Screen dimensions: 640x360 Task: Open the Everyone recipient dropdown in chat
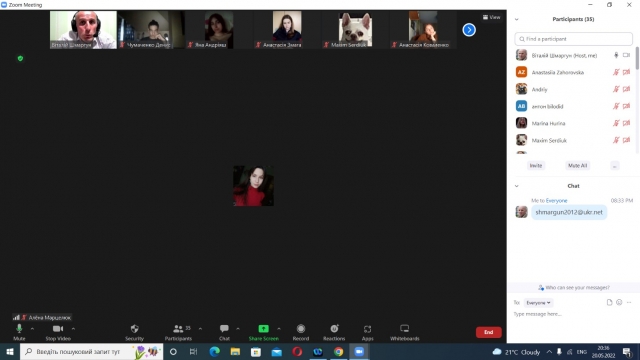tap(538, 303)
